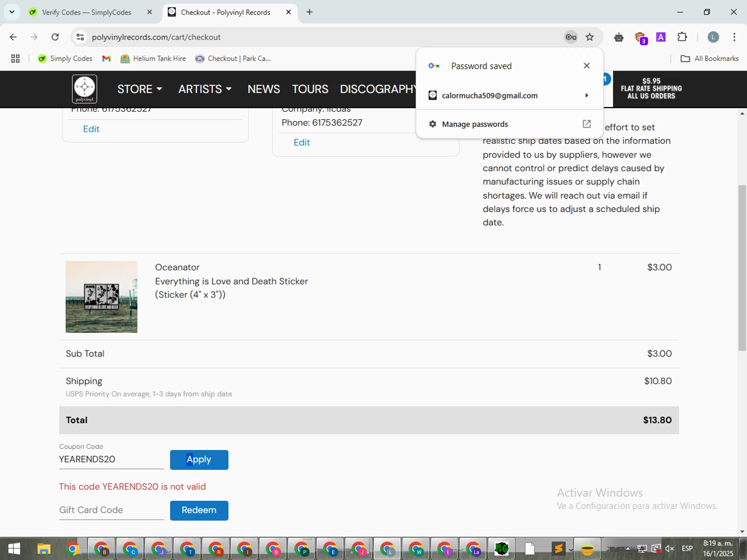The image size is (747, 560).
Task: Open Chrome profile La in the taskbar
Action: (x=473, y=549)
